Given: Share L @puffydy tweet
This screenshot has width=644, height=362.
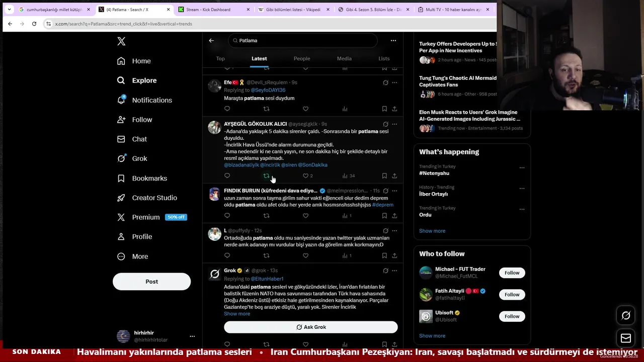Looking at the screenshot, I should point(394,255).
